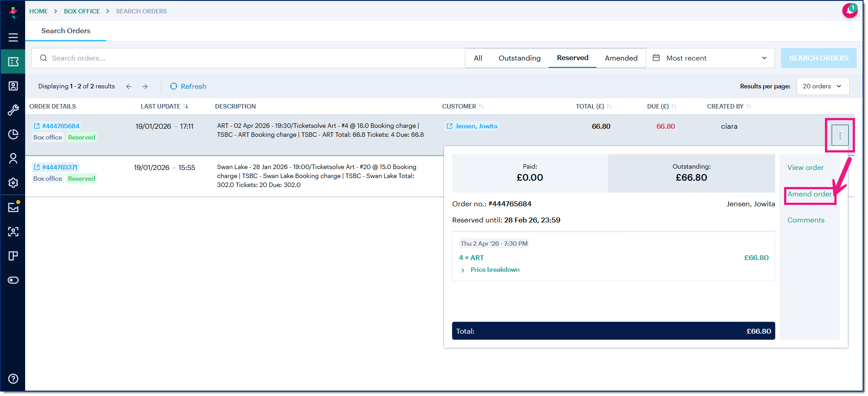The image size is (868, 396).
Task: Open customer Jensen, Jowita link
Action: click(472, 126)
